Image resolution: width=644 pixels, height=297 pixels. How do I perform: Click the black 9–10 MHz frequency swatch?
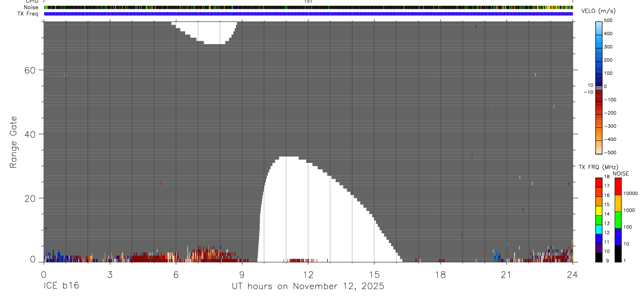[x=599, y=257]
